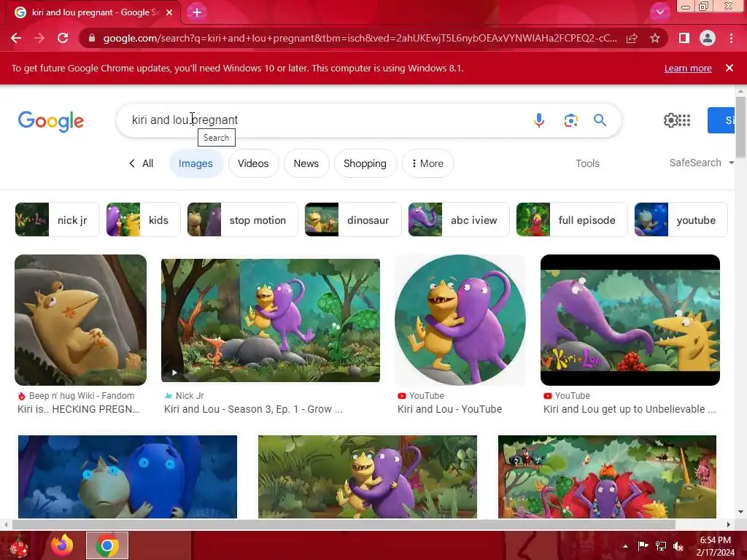Screen dimensions: 747x560
Task: Open the blue night-scene image result
Action: 128,477
